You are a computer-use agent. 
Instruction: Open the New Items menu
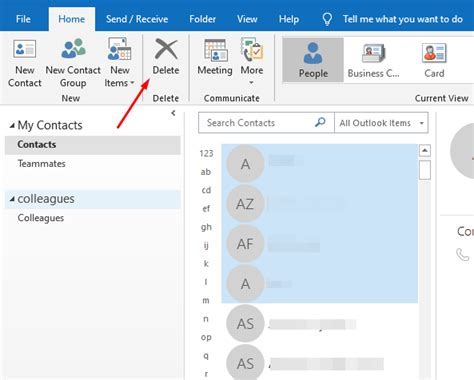119,63
